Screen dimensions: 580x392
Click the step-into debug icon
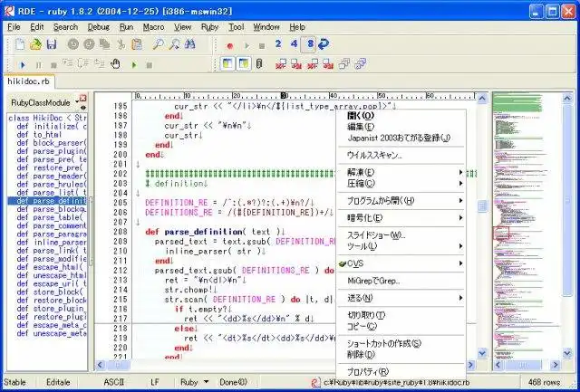68,64
